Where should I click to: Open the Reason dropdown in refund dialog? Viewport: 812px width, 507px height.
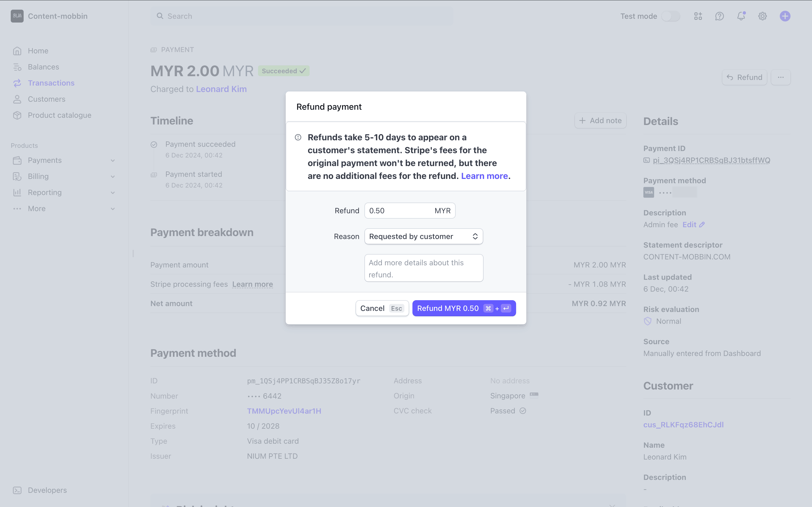(x=423, y=236)
